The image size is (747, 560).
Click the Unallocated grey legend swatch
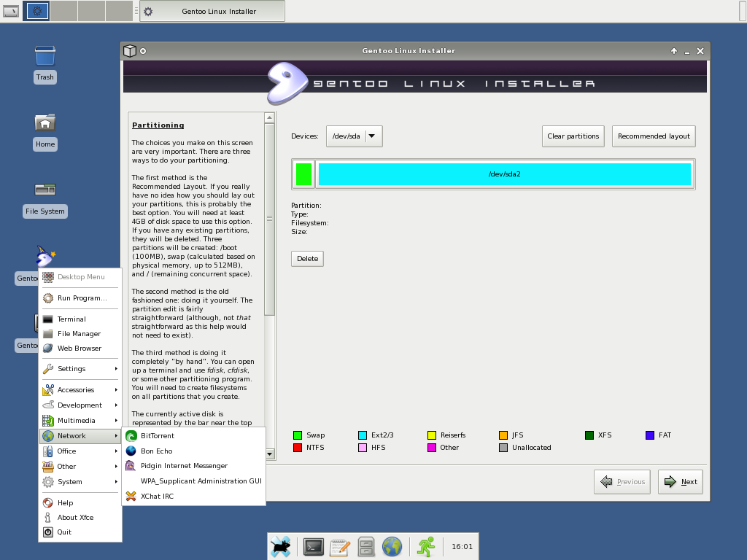pos(503,448)
